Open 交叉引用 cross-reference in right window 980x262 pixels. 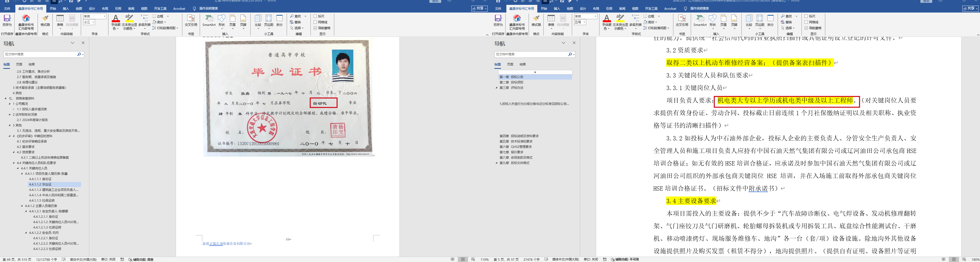pos(682,20)
